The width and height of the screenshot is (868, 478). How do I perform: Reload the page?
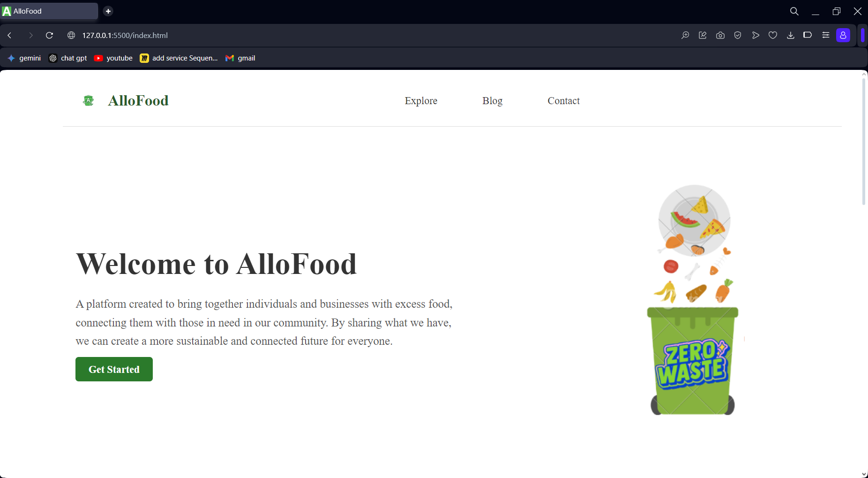(49, 35)
